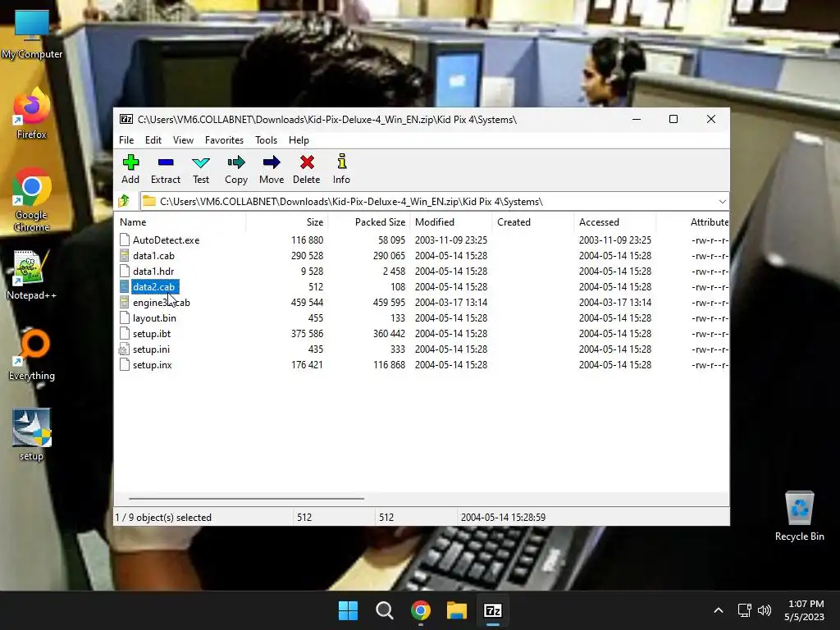Select the setup.ibt file
Image resolution: width=840 pixels, height=630 pixels.
pyautogui.click(x=152, y=333)
